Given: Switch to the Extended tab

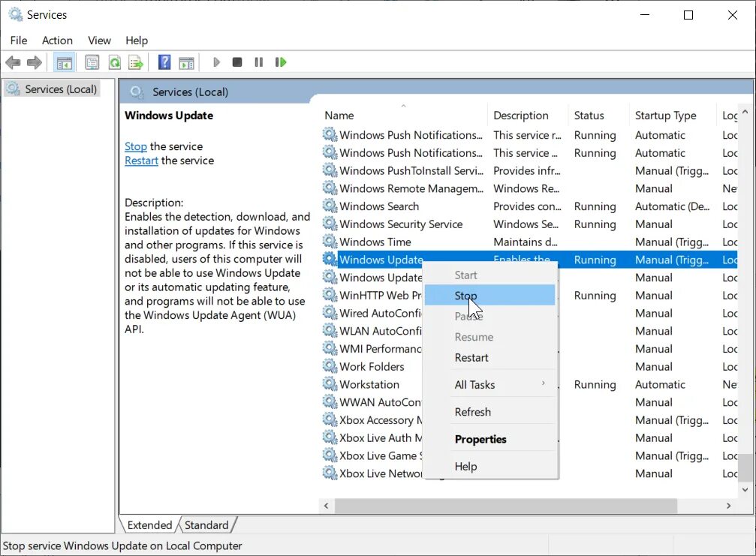Looking at the screenshot, I should (149, 524).
